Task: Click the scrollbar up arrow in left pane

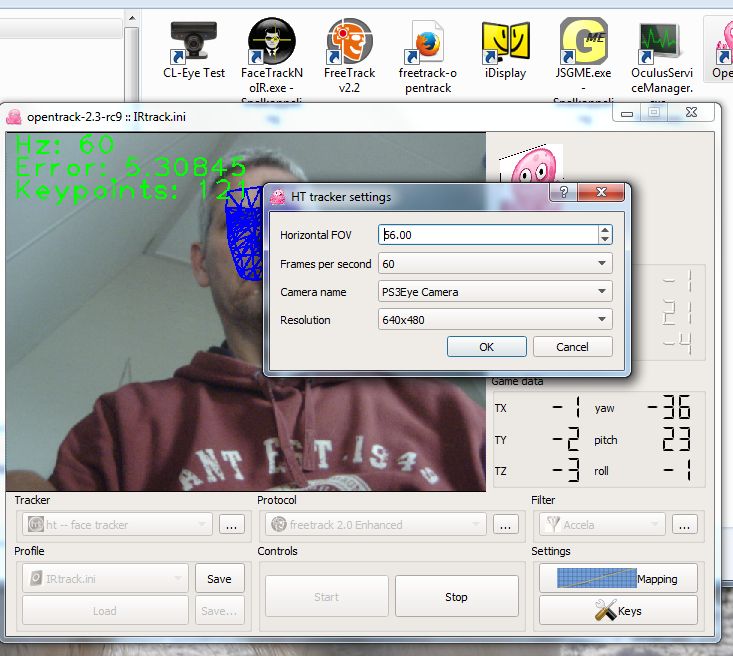Action: point(132,19)
